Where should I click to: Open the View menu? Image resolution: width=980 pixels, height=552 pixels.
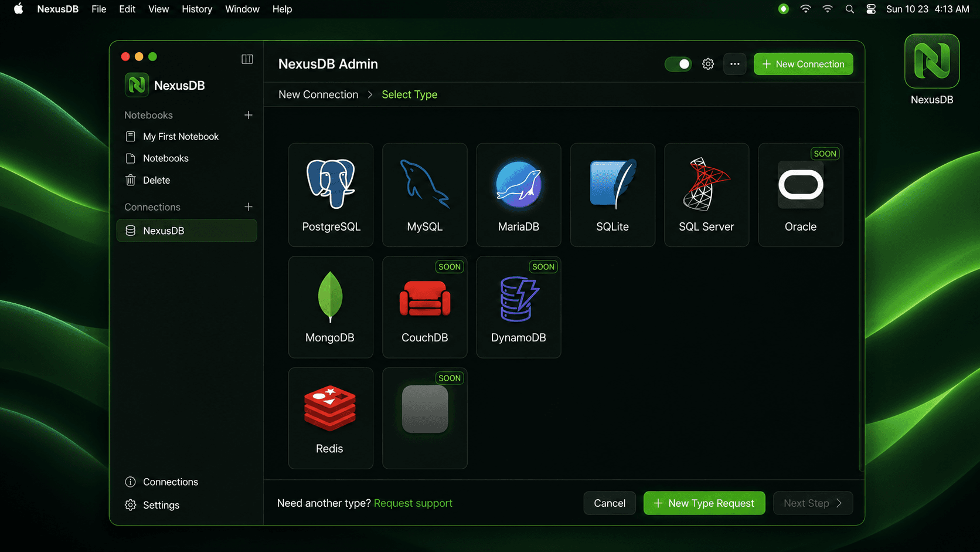(158, 9)
